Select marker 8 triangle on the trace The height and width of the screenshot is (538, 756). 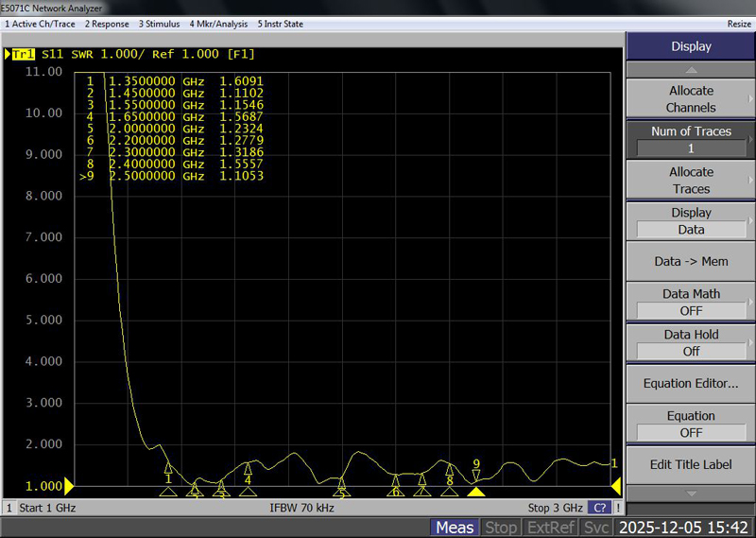pyautogui.click(x=450, y=469)
